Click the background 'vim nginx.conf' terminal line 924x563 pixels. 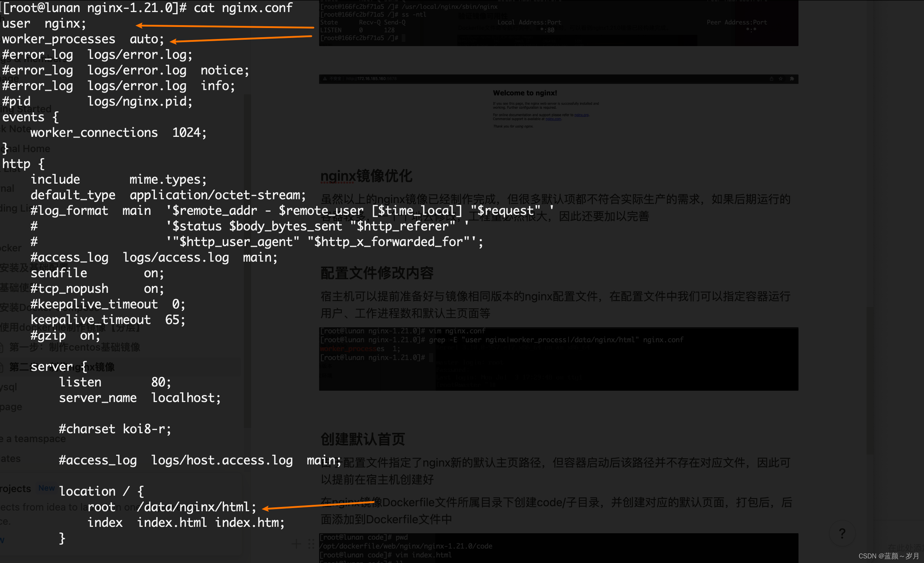click(402, 331)
